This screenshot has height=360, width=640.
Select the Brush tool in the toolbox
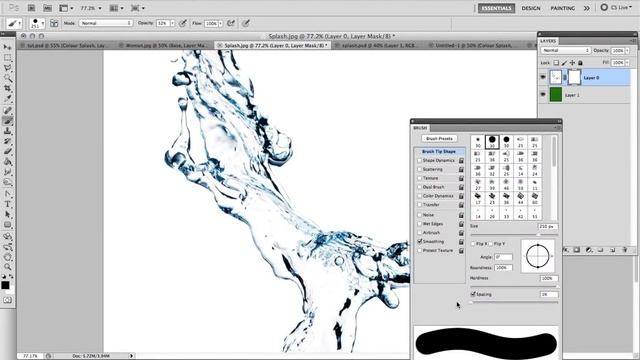(x=7, y=121)
